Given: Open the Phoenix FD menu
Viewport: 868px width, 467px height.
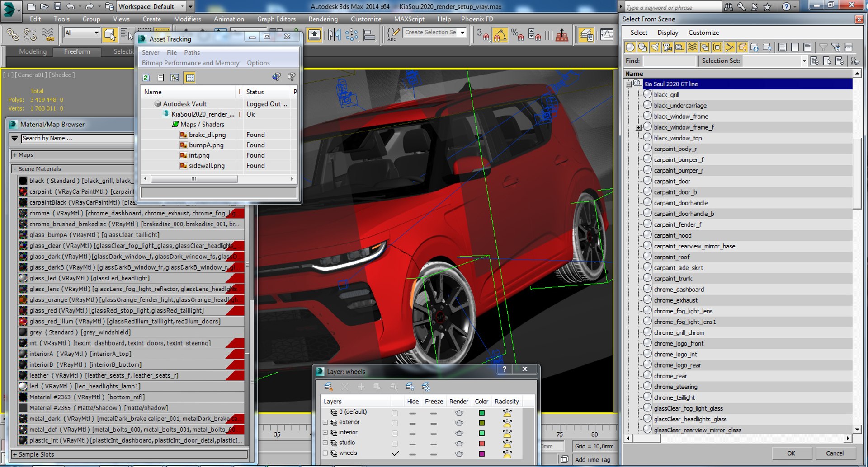Looking at the screenshot, I should pyautogui.click(x=477, y=19).
